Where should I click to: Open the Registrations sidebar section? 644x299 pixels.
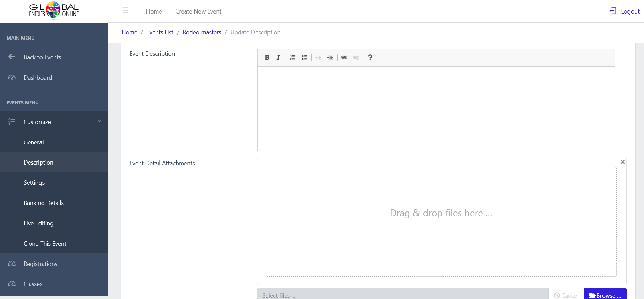click(40, 264)
